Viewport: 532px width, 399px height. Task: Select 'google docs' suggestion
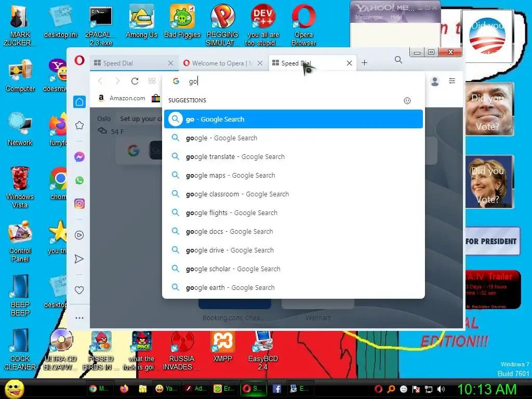click(x=294, y=231)
